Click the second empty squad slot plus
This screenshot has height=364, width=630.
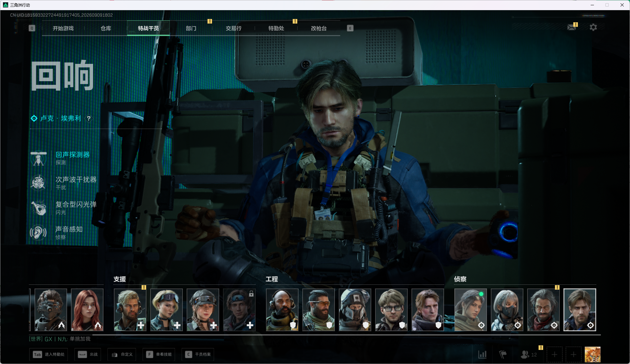coord(573,355)
